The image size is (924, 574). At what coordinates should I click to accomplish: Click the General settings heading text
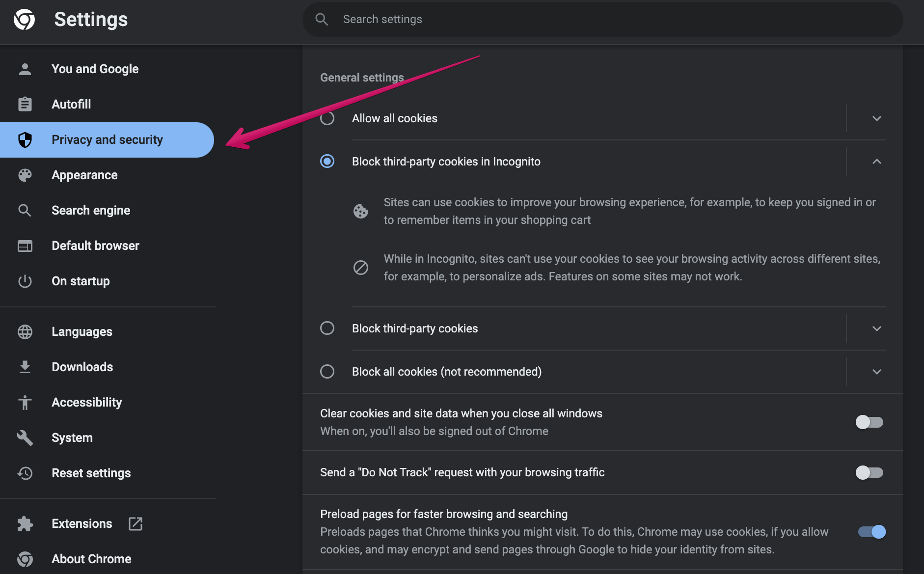pyautogui.click(x=362, y=78)
